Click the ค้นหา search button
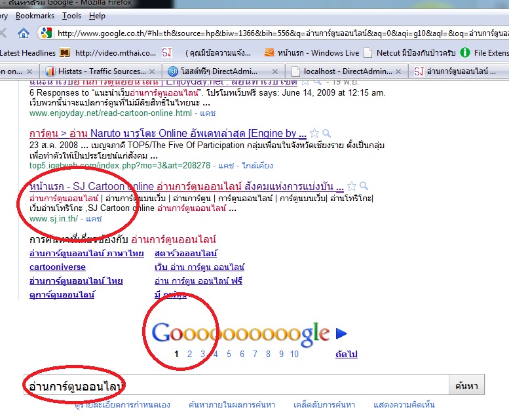509x420 pixels. 466,385
